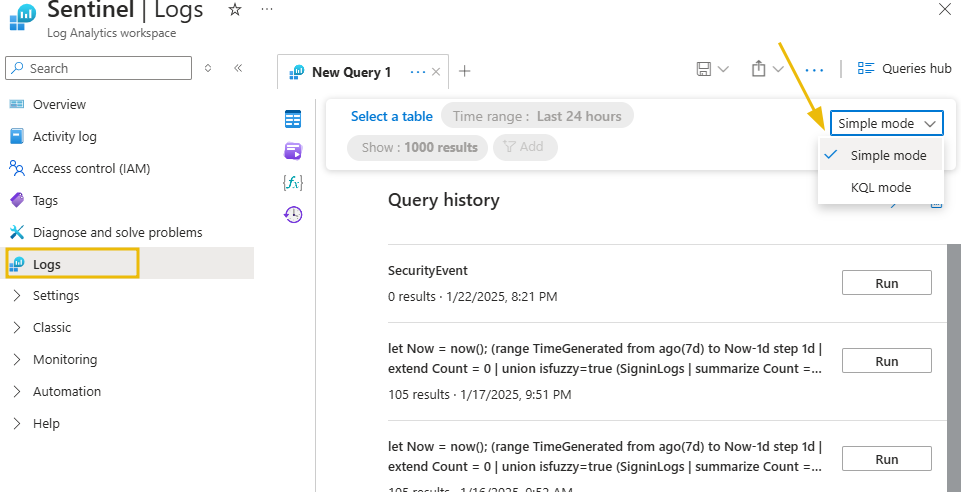Open the Share dropdown chevron
The image size is (966, 492).
pos(778,69)
